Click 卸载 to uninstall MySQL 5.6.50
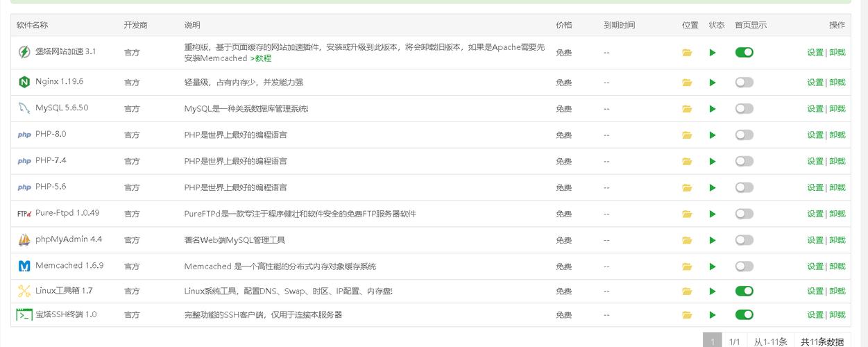The image size is (868, 347). click(837, 109)
